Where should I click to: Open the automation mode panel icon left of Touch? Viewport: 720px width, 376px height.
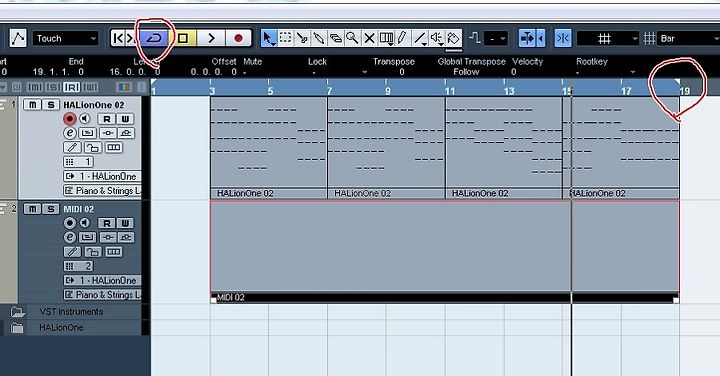[18, 38]
